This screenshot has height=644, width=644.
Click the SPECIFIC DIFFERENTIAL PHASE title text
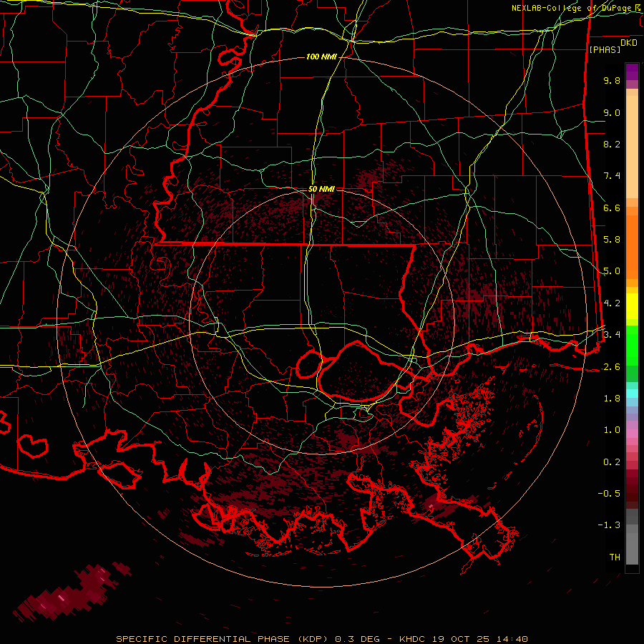(x=203, y=639)
